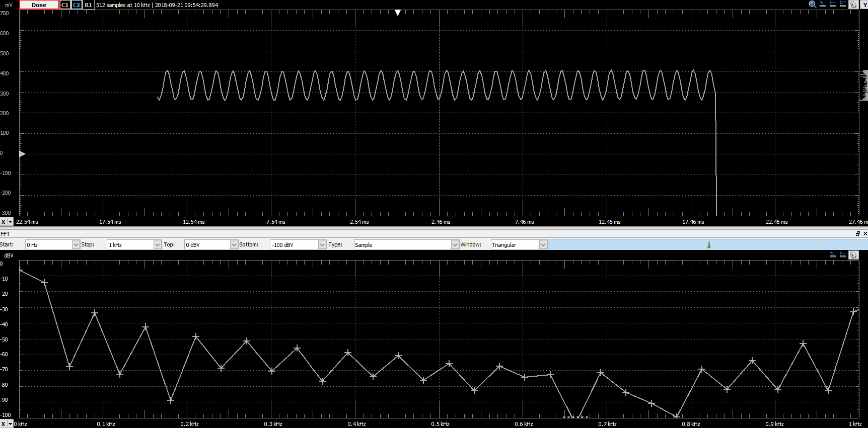Screen dimensions: 868x428
Task: Click the magnifier zoom icon in scope toolbar
Action: (x=812, y=5)
